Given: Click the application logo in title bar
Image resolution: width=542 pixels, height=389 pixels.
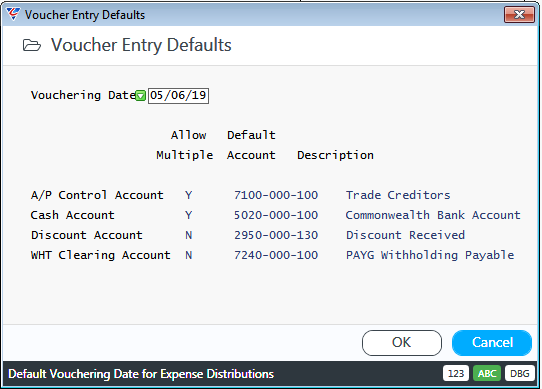Looking at the screenshot, I should coord(13,14).
